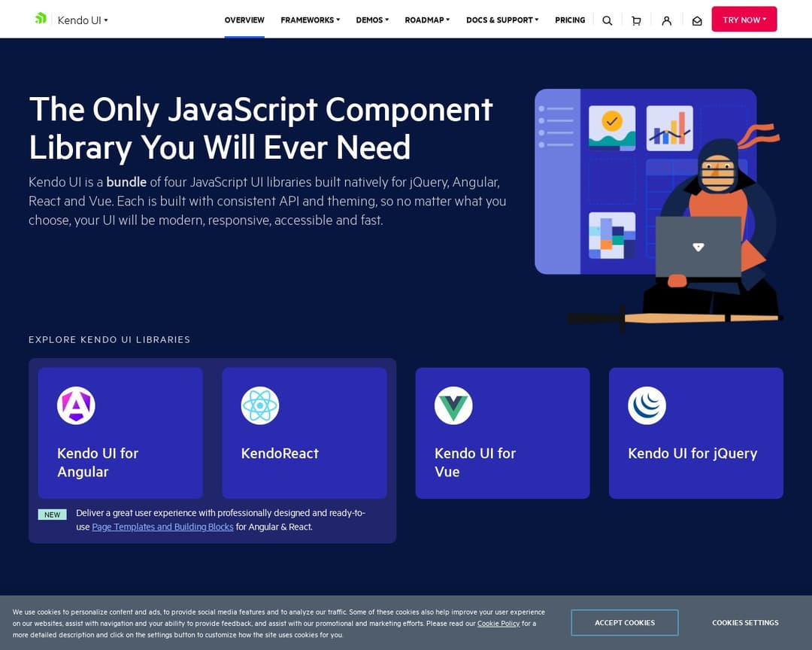
Task: Click 'Explore Kendo UI Libraries' heading
Action: click(109, 339)
